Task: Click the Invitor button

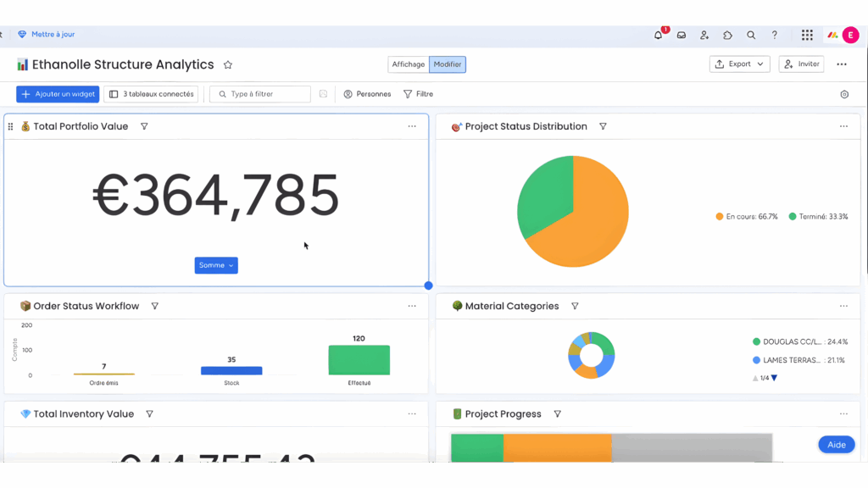Action: [x=802, y=64]
